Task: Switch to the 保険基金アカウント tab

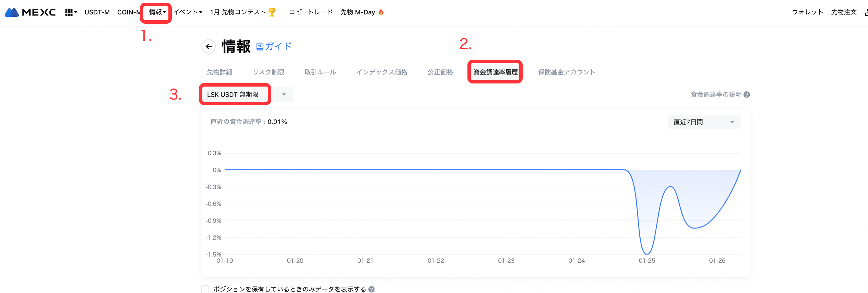Action: (x=566, y=72)
